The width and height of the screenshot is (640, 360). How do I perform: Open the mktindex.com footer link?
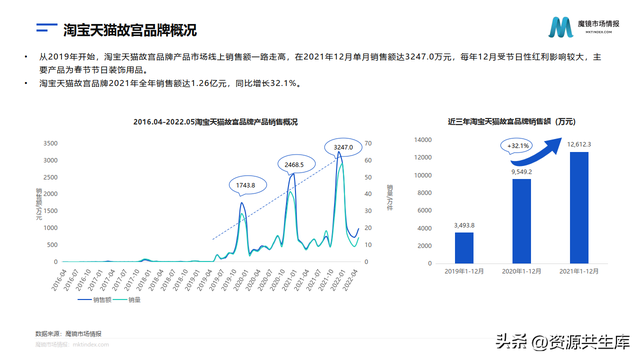coord(91,344)
